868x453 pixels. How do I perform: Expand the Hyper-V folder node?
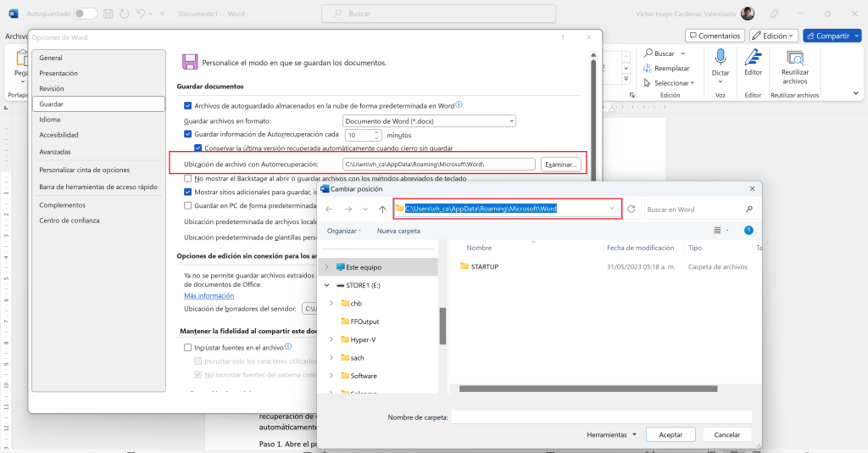click(331, 339)
